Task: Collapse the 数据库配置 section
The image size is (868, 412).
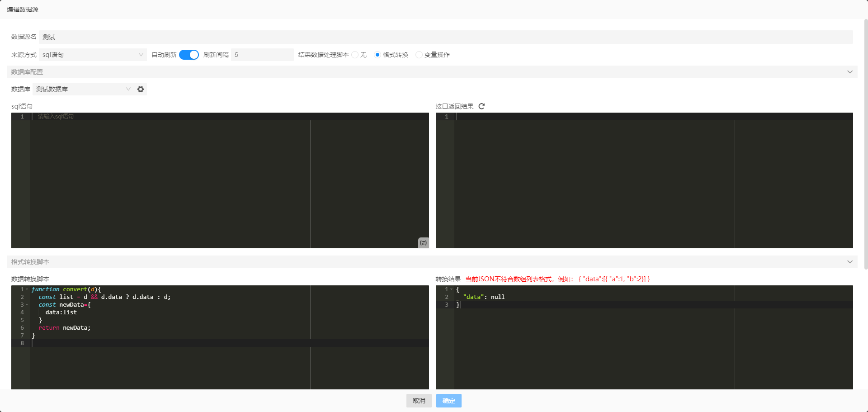Action: (432, 72)
